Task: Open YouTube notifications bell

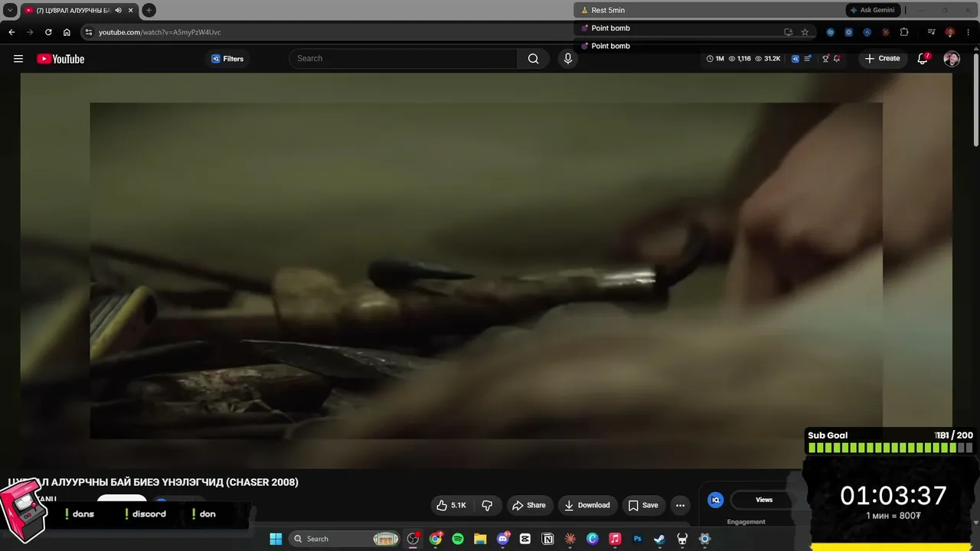Action: [x=923, y=59]
